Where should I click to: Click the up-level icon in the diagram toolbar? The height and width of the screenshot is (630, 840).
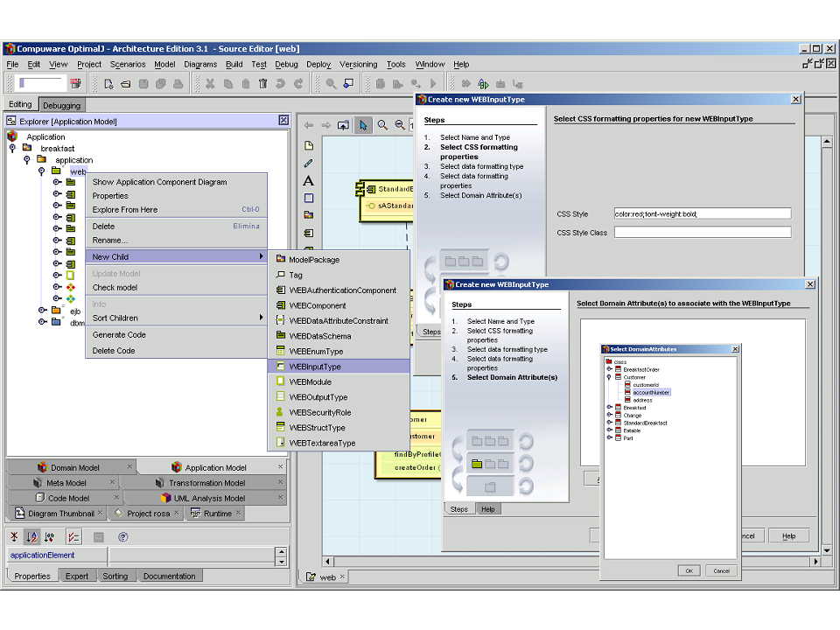pos(343,125)
